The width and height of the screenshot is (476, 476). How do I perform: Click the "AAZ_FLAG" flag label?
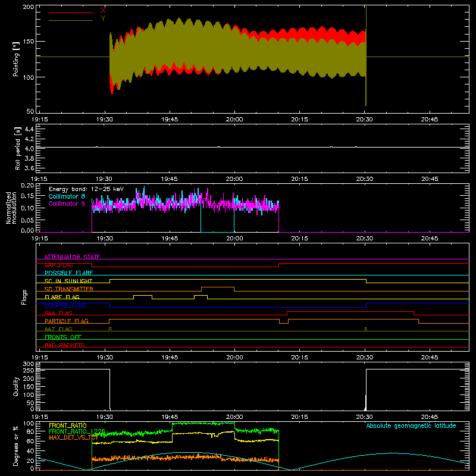[58, 329]
